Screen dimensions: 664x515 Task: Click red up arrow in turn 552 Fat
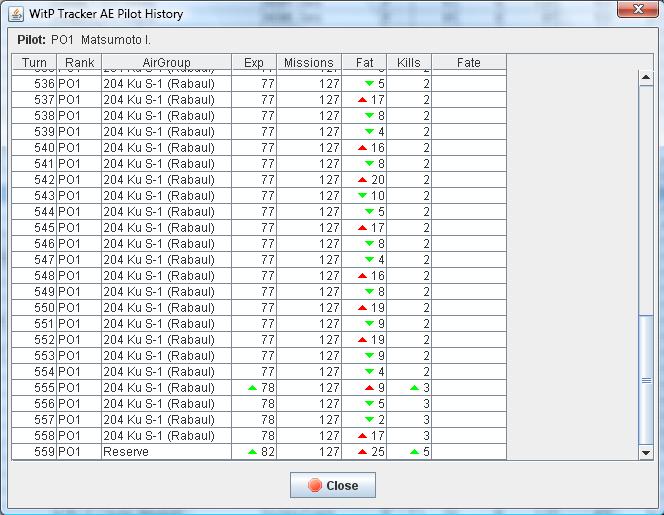click(362, 339)
